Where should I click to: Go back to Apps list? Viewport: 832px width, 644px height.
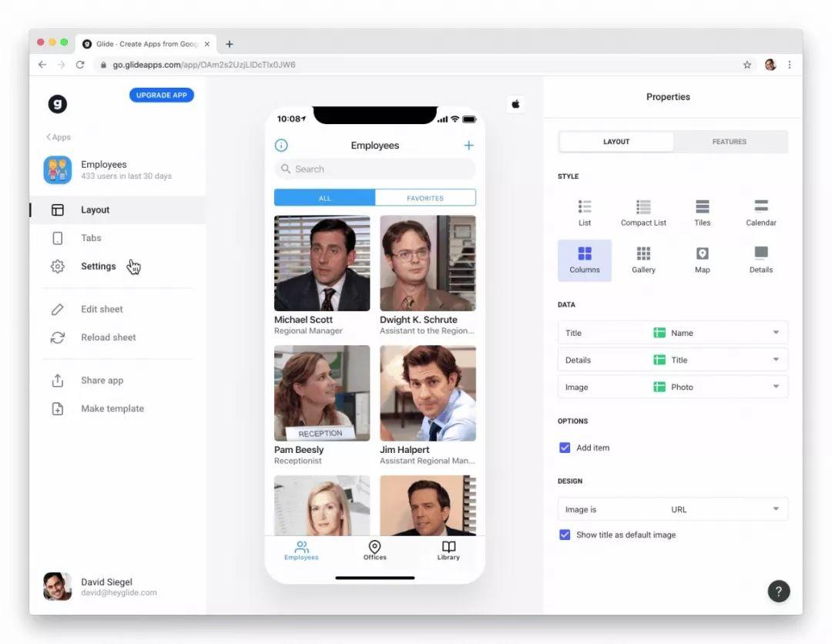point(59,137)
